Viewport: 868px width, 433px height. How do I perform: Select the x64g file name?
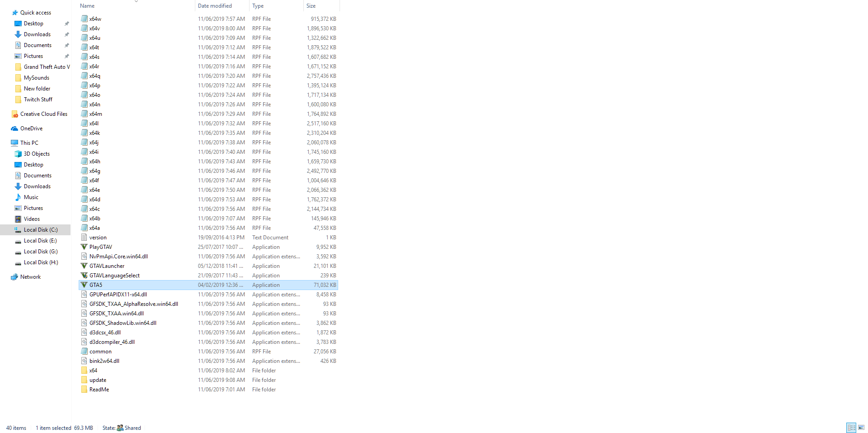click(95, 171)
